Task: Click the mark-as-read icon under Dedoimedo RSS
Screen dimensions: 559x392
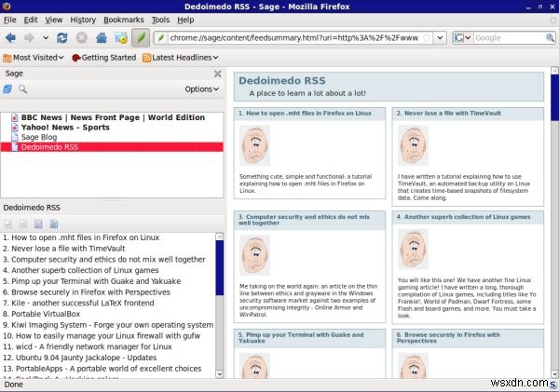Action: pos(7,223)
